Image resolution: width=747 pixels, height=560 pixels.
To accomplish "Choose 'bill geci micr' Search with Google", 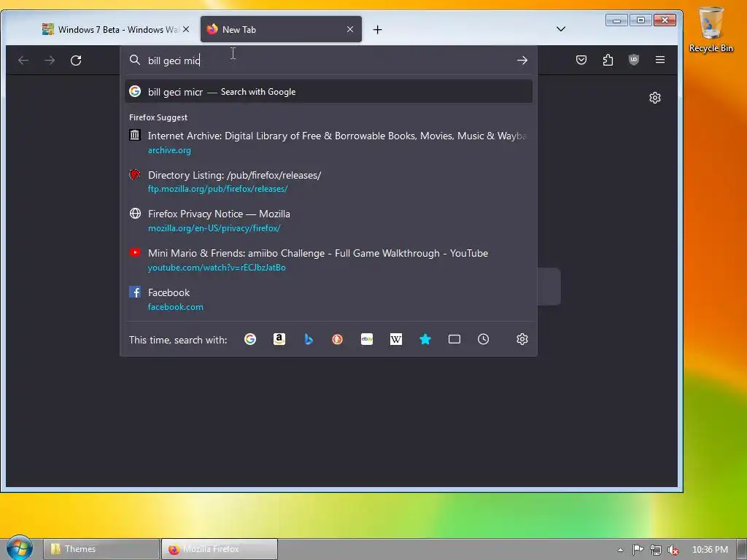I will 329,91.
